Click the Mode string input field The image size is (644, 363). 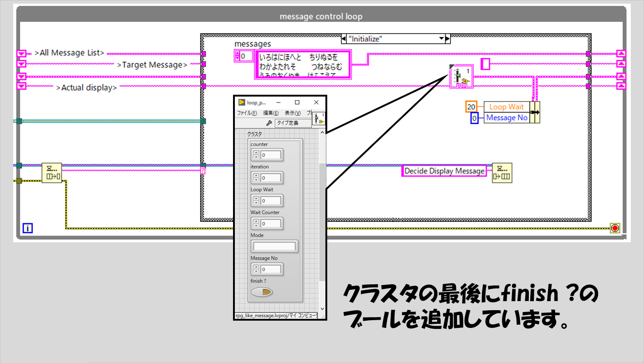point(274,246)
